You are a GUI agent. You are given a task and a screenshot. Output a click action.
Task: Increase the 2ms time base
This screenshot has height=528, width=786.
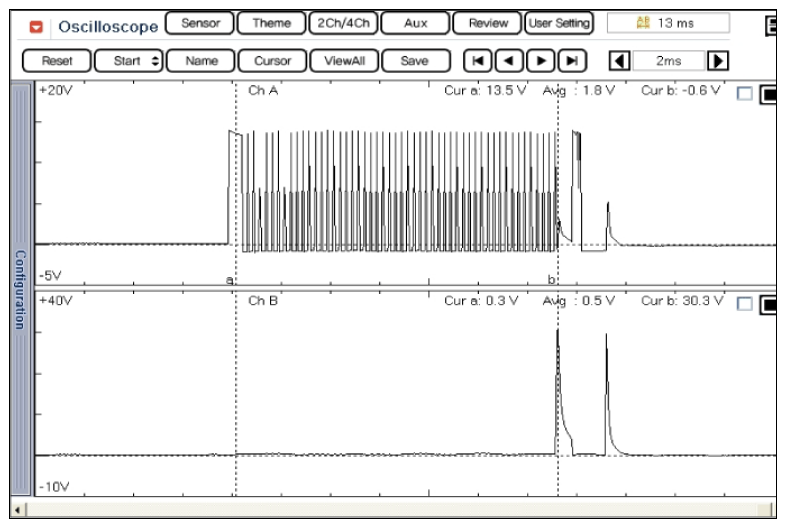pos(716,61)
